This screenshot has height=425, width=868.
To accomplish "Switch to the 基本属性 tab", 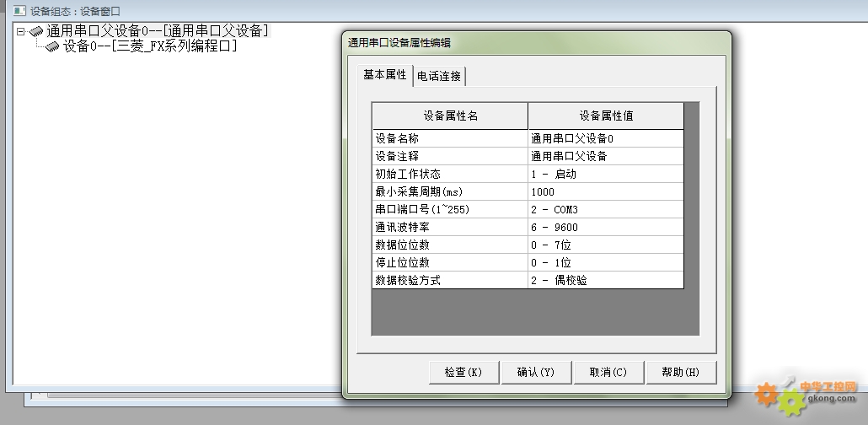I will point(385,75).
